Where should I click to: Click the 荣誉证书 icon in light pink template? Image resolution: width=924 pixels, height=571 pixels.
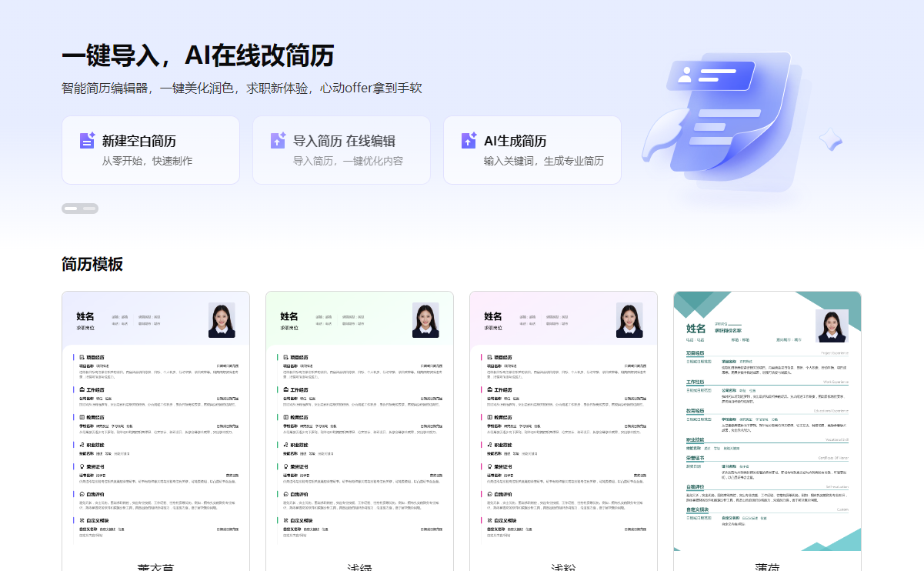[x=490, y=467]
